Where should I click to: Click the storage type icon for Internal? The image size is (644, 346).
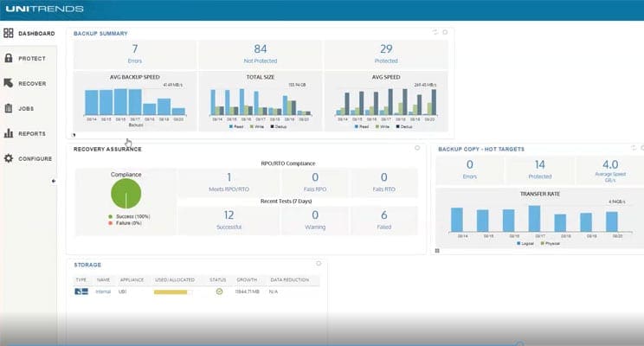(x=81, y=292)
